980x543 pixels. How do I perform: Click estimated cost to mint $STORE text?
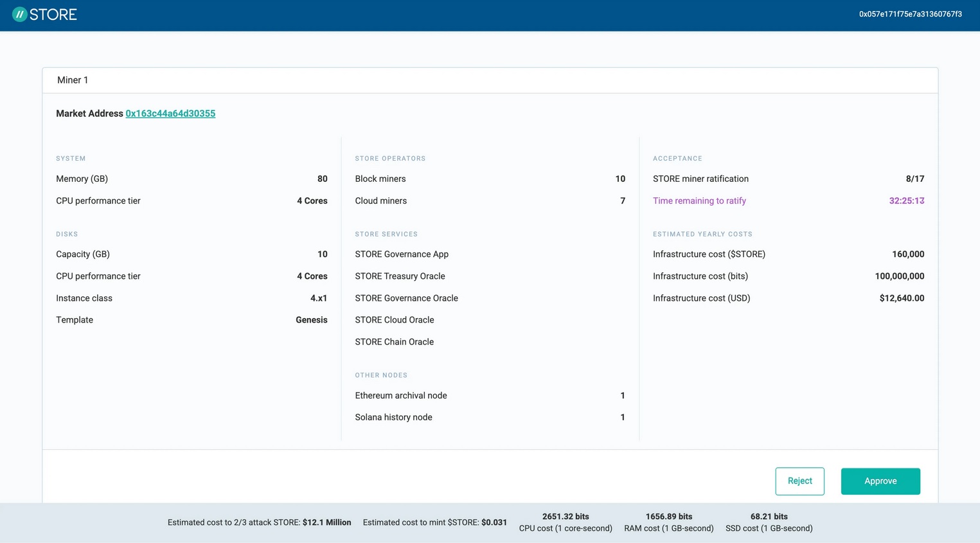(x=434, y=522)
